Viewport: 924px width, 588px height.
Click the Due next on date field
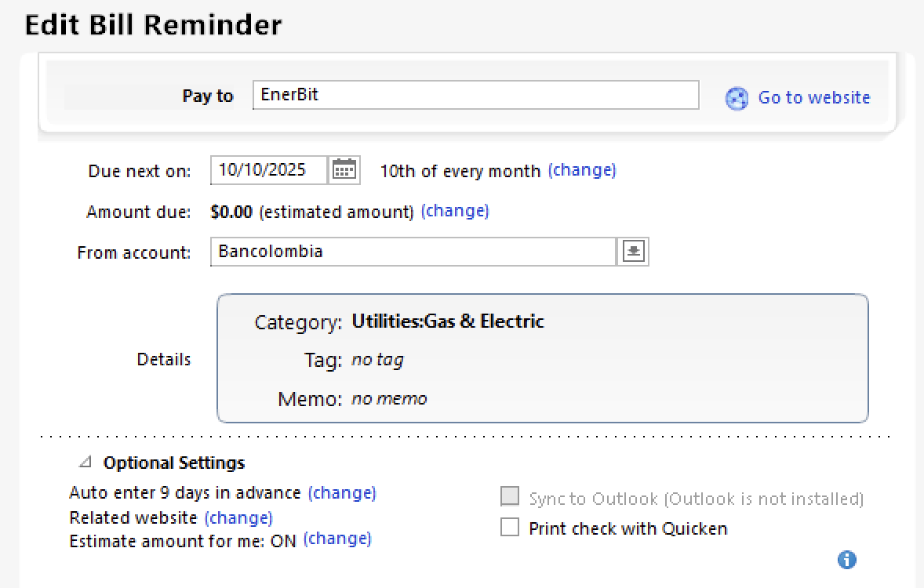[269, 169]
